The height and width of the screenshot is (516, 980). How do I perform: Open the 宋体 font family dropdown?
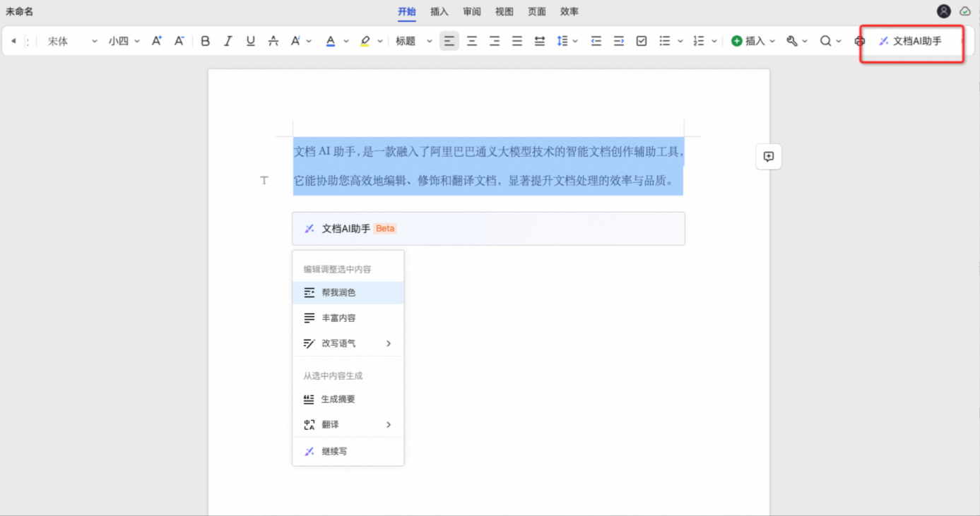[73, 41]
